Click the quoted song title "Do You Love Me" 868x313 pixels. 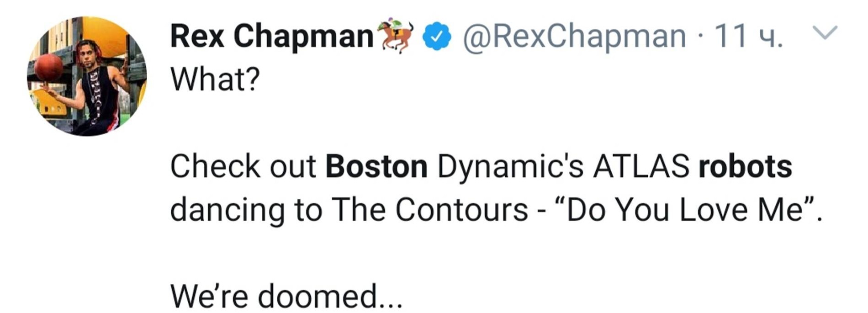point(684,210)
